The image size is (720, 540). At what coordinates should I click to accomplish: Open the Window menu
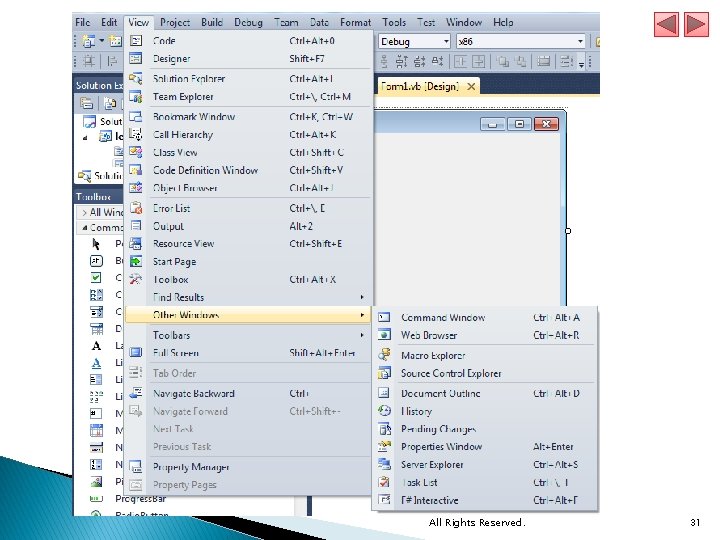click(464, 22)
